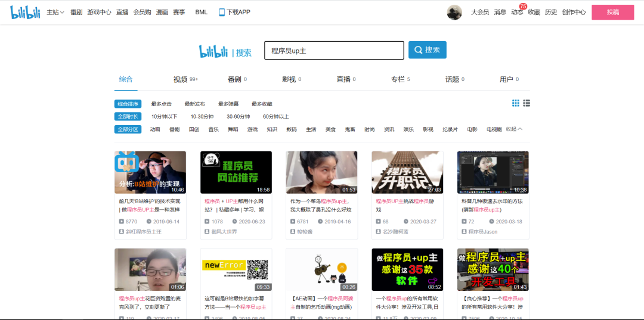Sort results by 最多弹幕
The width and height of the screenshot is (644, 320).
(x=228, y=104)
